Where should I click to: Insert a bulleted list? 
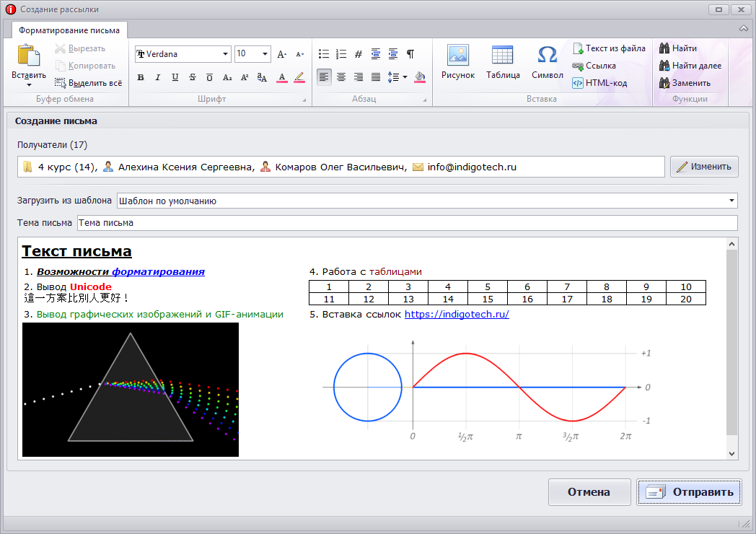[323, 54]
